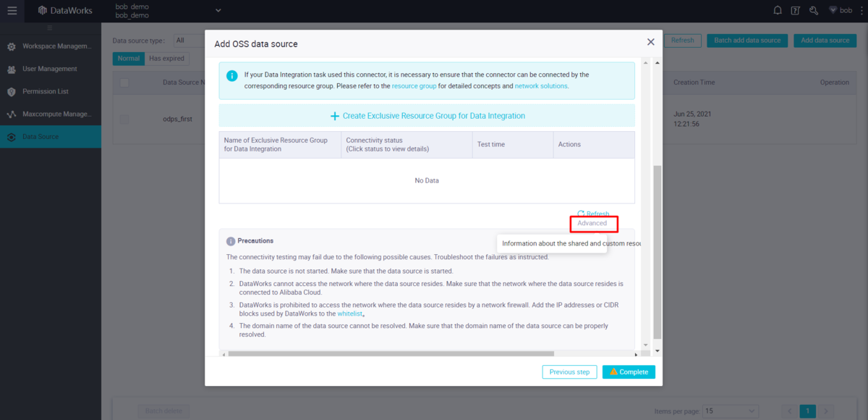Click the No Data placeholder text
This screenshot has width=868, height=420.
click(427, 180)
